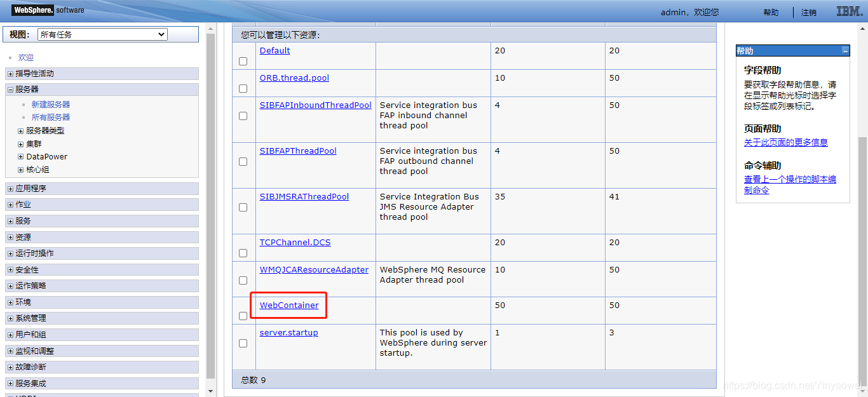The image size is (868, 397).
Task: Click WebContainer minimum size value 50
Action: (500, 306)
